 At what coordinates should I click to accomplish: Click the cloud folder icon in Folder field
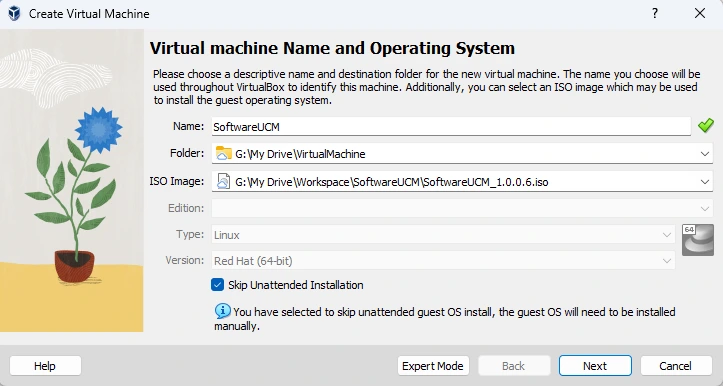point(224,153)
